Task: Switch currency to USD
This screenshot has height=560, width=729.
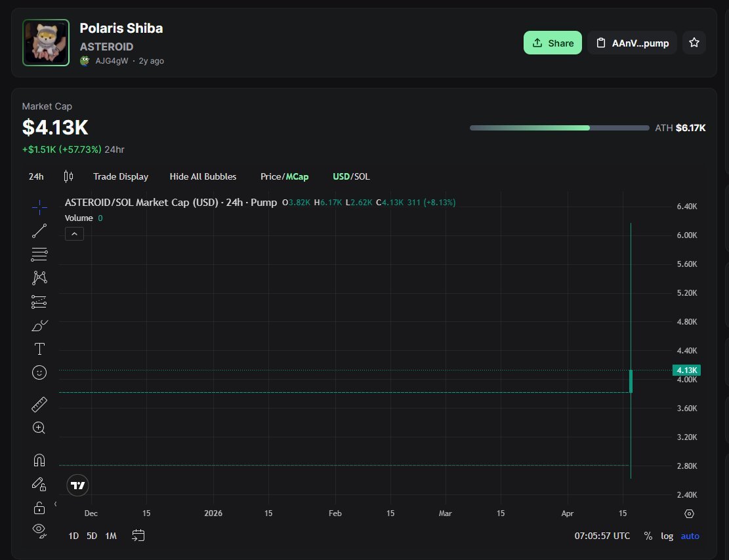Action: (x=341, y=176)
